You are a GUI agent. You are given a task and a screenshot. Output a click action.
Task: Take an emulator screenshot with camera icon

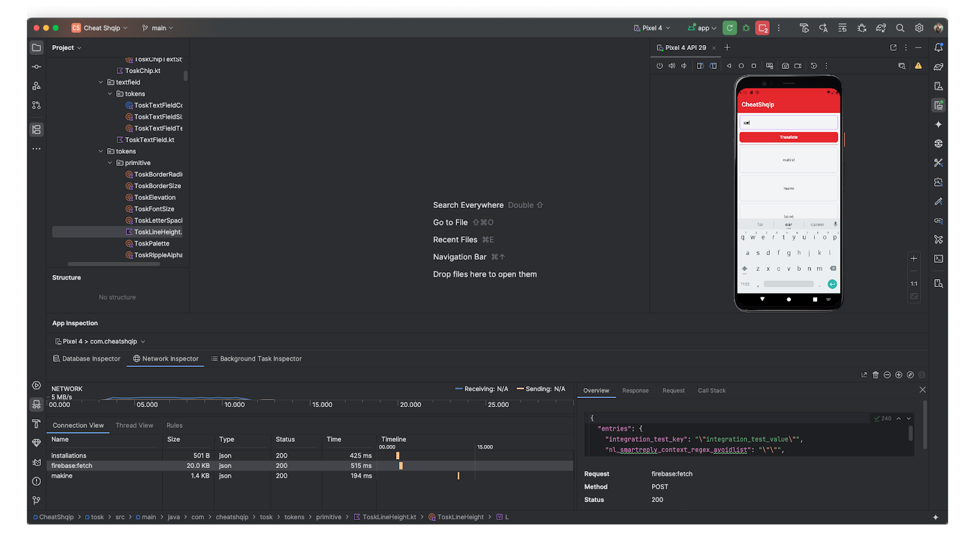pyautogui.click(x=785, y=66)
